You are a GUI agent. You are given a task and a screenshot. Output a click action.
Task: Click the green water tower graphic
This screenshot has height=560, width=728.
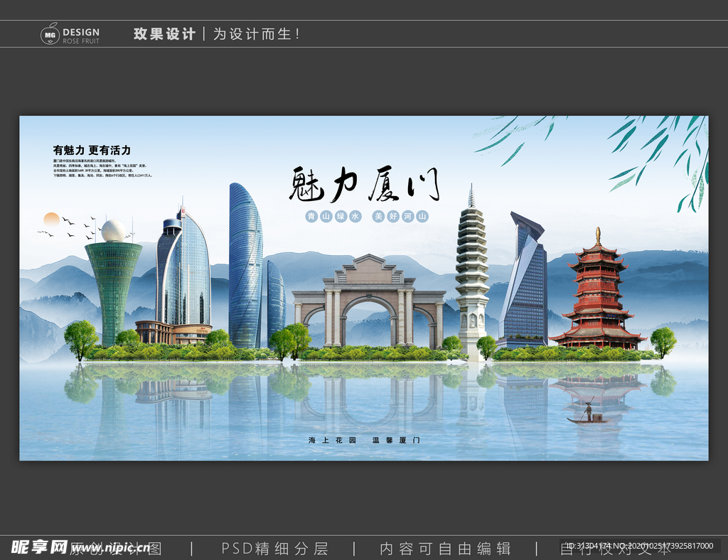(x=114, y=284)
